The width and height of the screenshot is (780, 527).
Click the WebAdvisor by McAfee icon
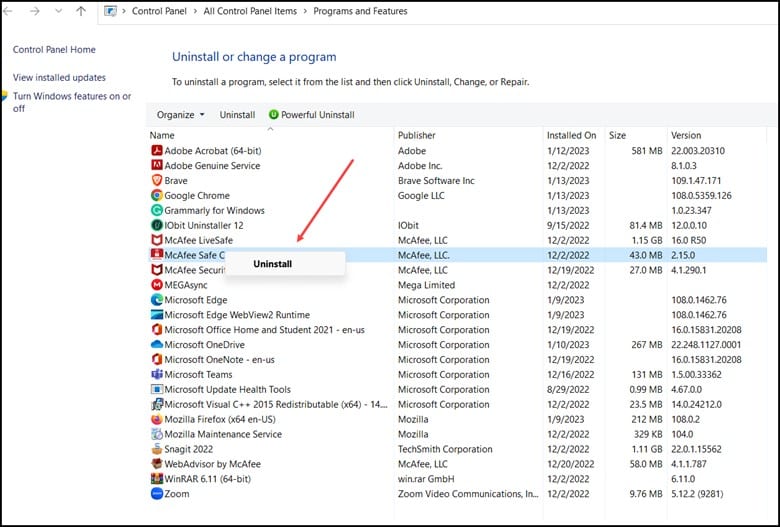click(157, 464)
